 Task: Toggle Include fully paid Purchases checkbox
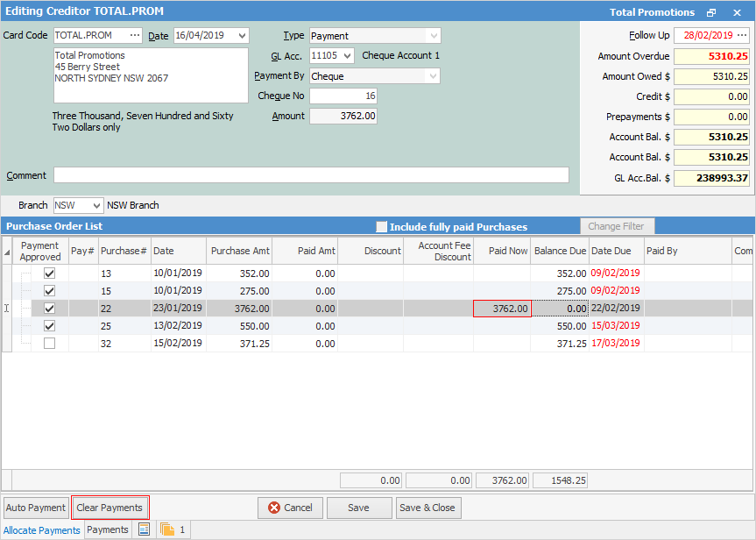coord(381,227)
